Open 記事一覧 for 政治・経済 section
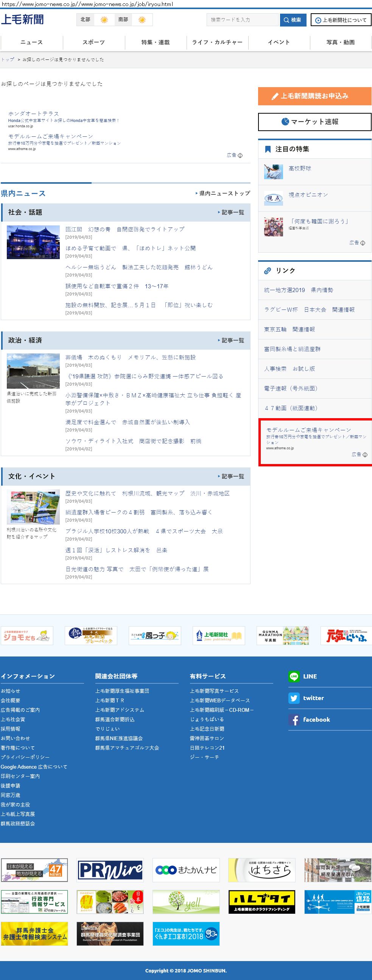 [231, 340]
